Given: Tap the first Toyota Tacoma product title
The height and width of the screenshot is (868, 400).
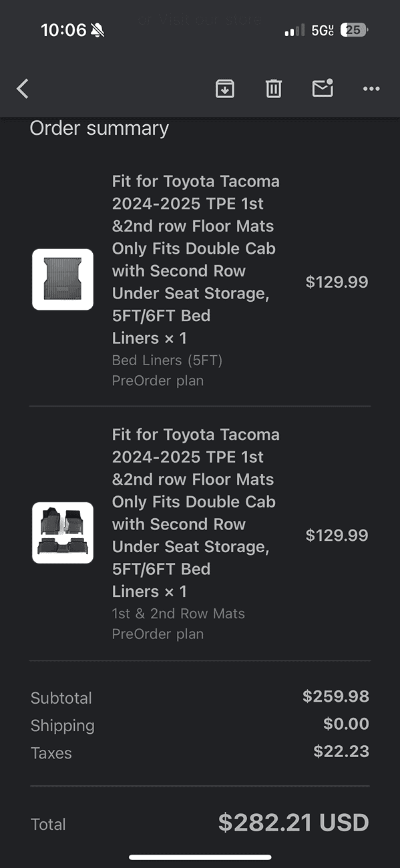Looking at the screenshot, I should pyautogui.click(x=196, y=260).
